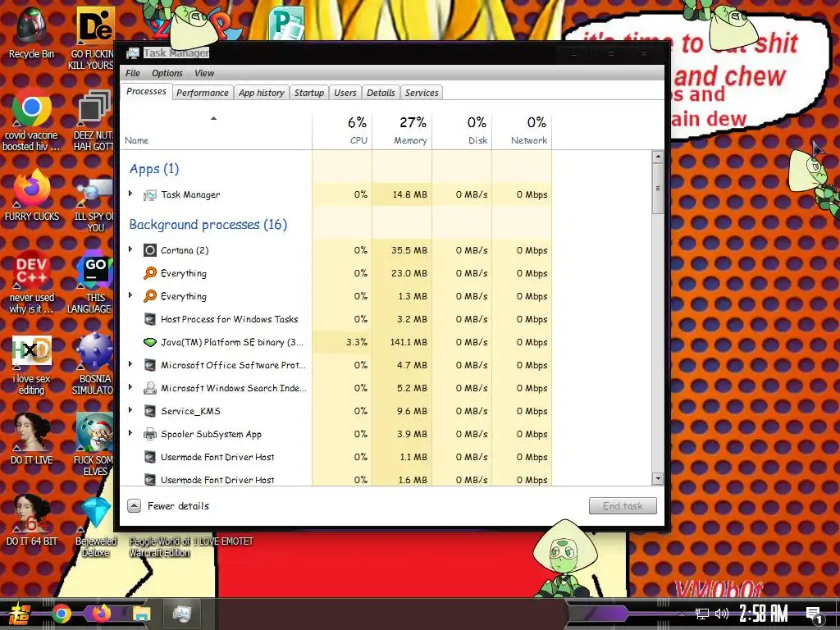Sort by the Disk column header
The width and height of the screenshot is (840, 630).
tap(463, 131)
